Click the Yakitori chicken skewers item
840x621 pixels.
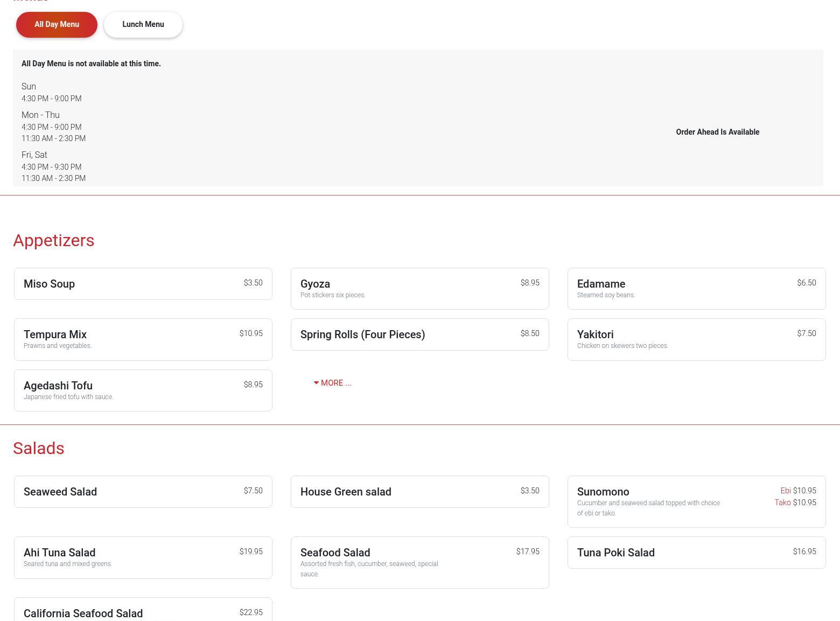pyautogui.click(x=696, y=339)
